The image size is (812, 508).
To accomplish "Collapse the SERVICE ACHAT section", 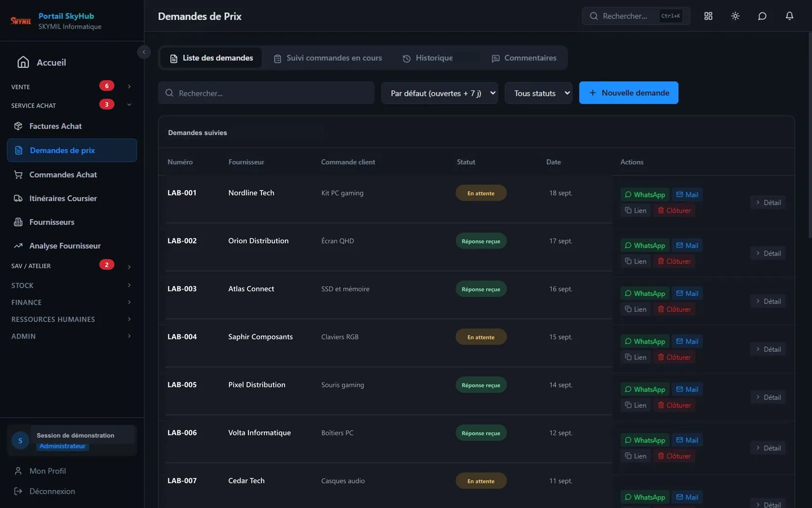I will pos(72,105).
